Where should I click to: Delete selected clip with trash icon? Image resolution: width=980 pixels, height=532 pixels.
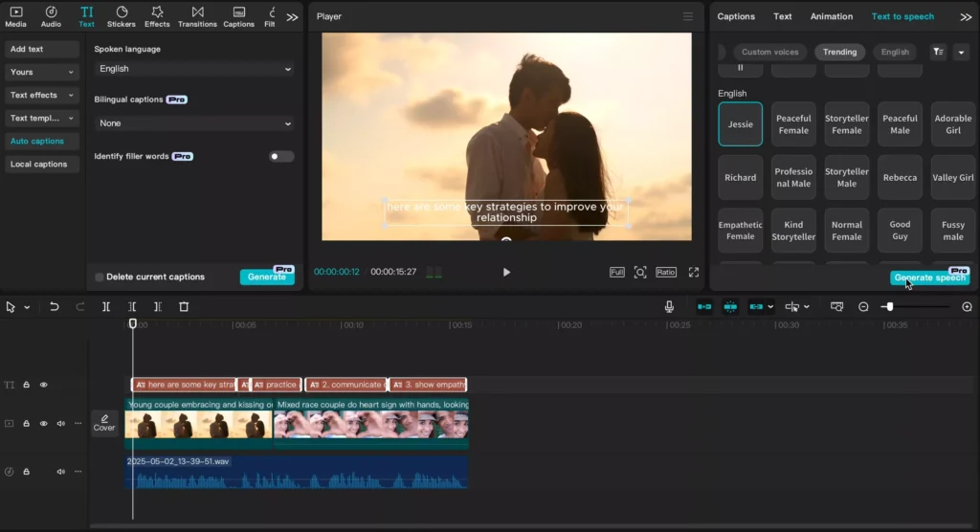coord(184,306)
